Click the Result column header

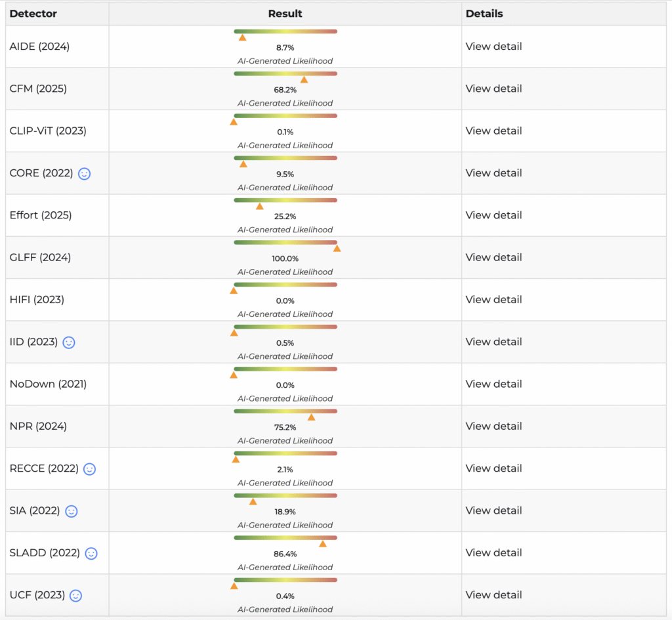coord(285,14)
